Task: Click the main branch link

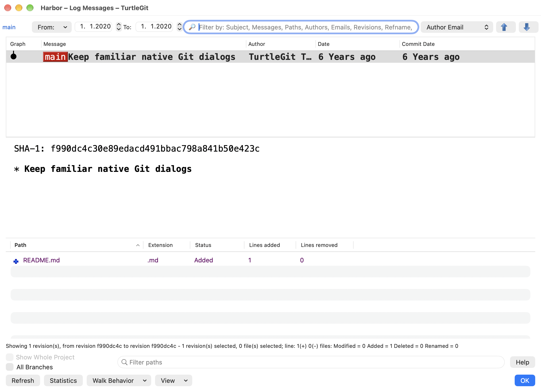Action: [x=9, y=27]
